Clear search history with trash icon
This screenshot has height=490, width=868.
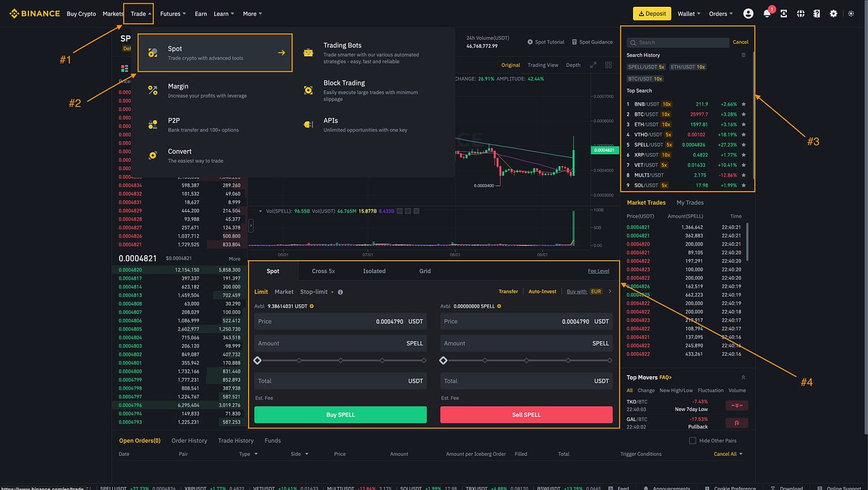(x=743, y=55)
